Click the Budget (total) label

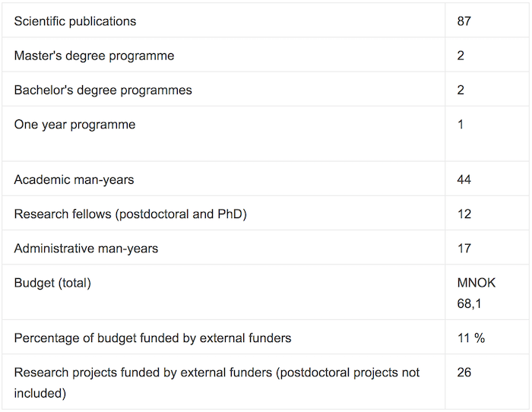[x=52, y=283]
